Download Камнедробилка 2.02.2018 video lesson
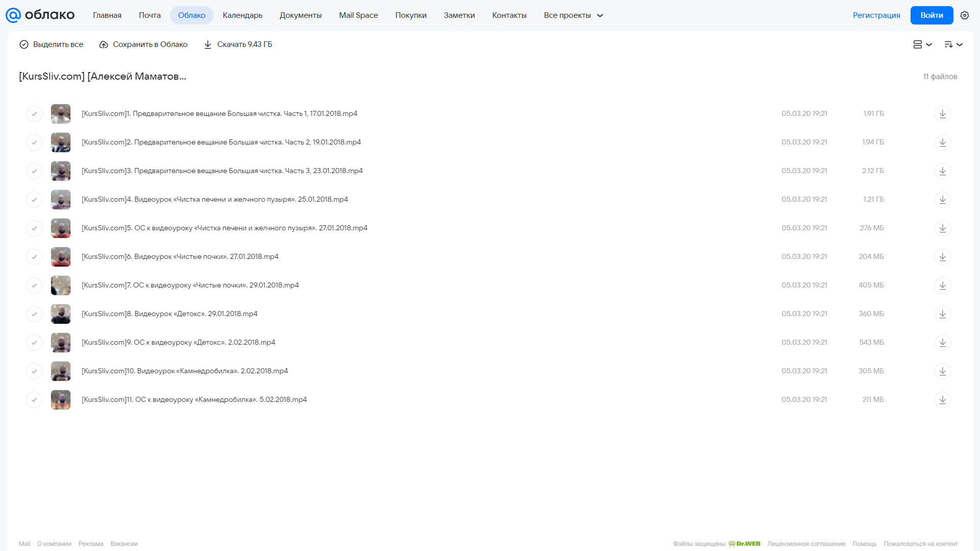980x551 pixels. pos(943,371)
